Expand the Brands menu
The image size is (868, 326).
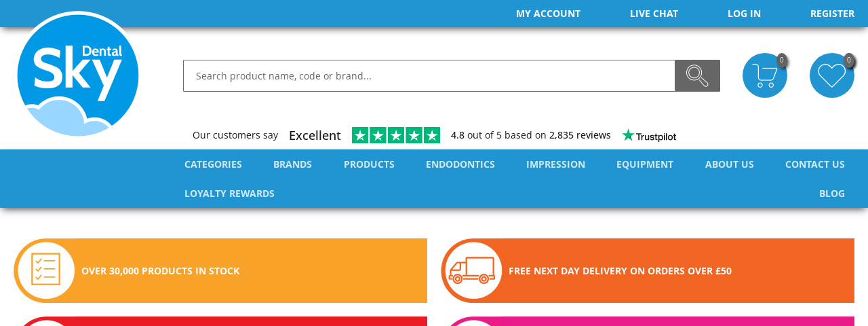(x=292, y=164)
